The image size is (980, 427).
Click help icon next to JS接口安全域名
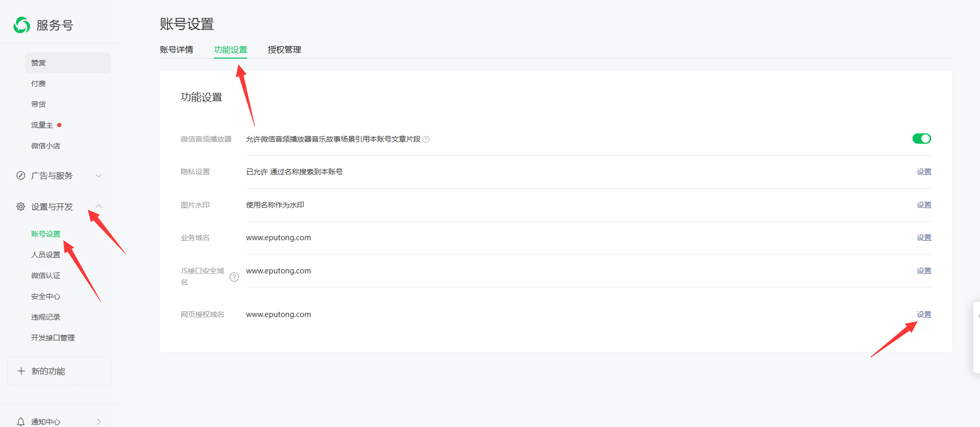pos(234,277)
